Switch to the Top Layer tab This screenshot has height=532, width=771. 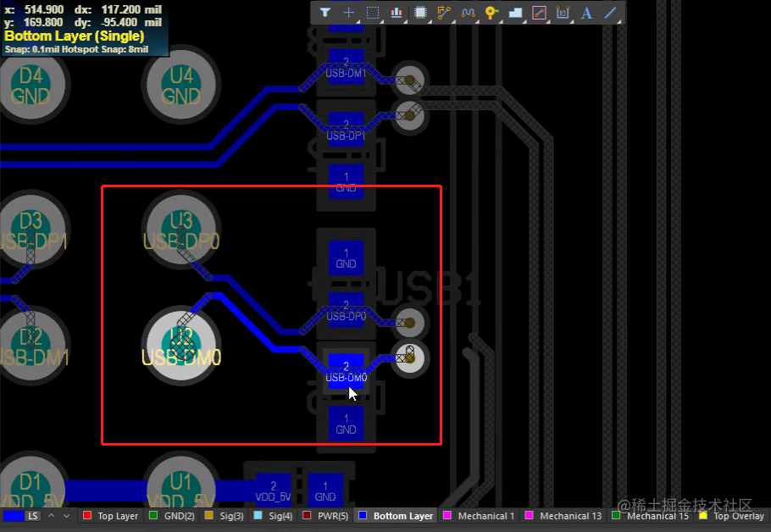coord(111,516)
